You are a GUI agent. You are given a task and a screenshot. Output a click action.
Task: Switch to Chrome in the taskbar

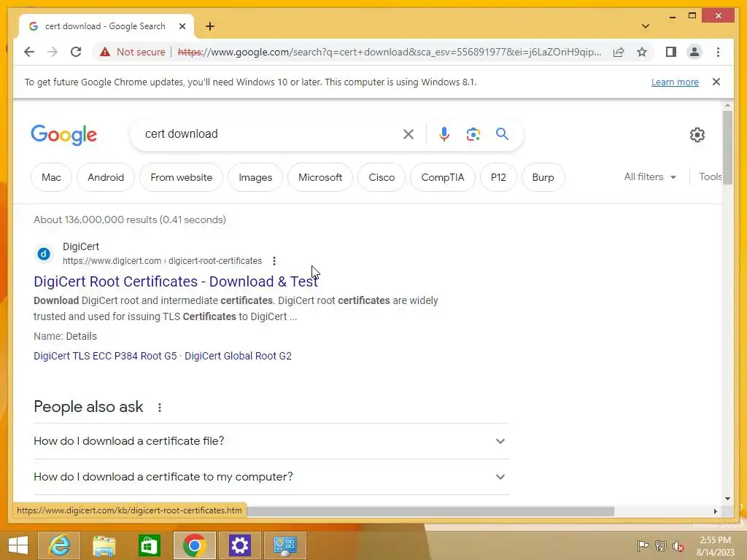194,545
